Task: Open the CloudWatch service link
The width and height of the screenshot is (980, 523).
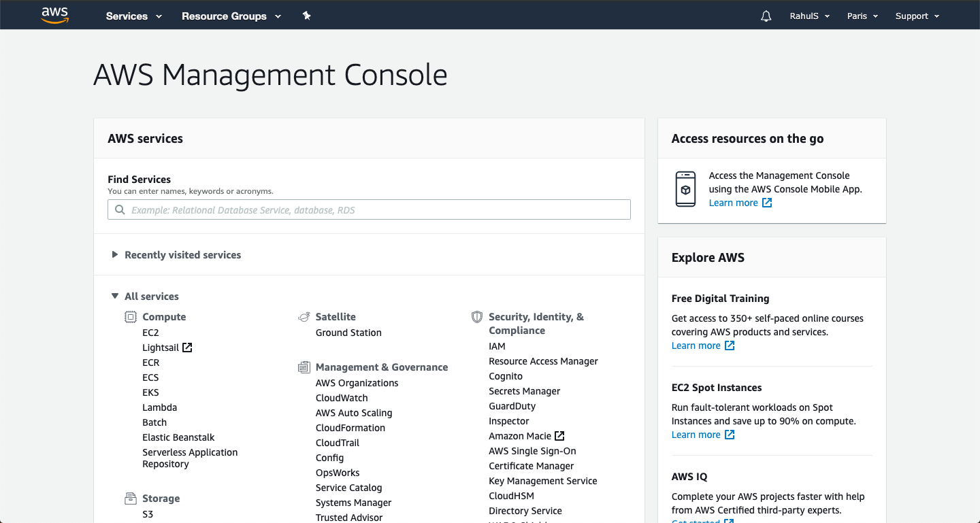Action: [x=342, y=398]
